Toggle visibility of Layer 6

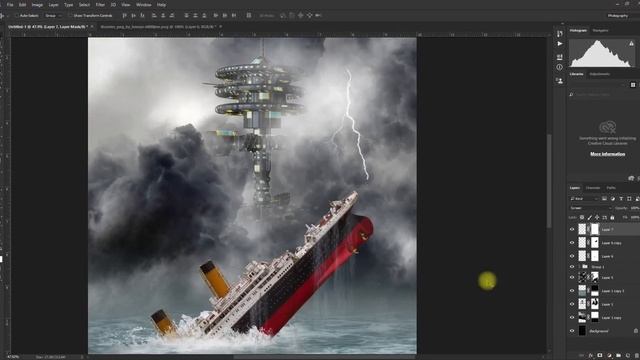572,256
